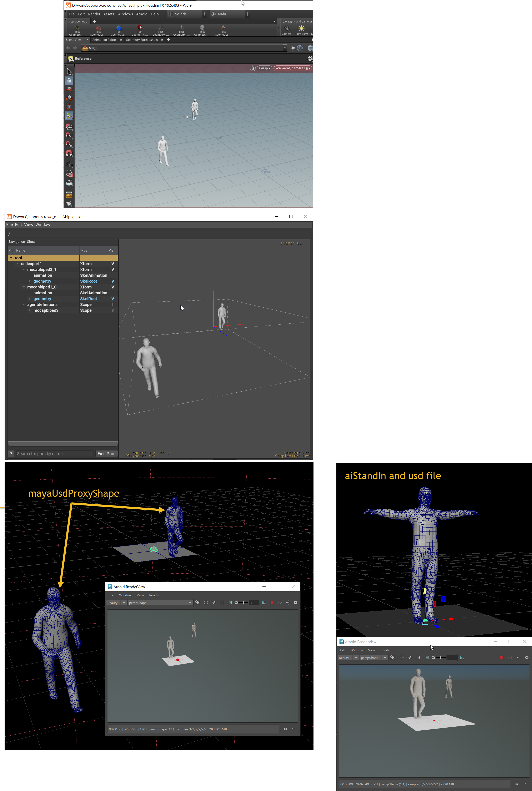
Task: Expand the agentdefinitions scope in the prim tree
Action: point(24,304)
